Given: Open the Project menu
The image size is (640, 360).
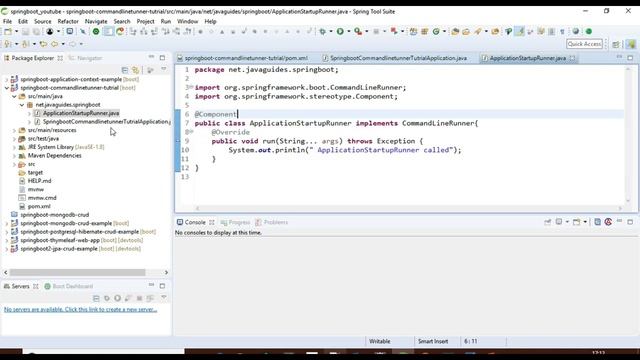Looking at the screenshot, I should click(x=145, y=21).
